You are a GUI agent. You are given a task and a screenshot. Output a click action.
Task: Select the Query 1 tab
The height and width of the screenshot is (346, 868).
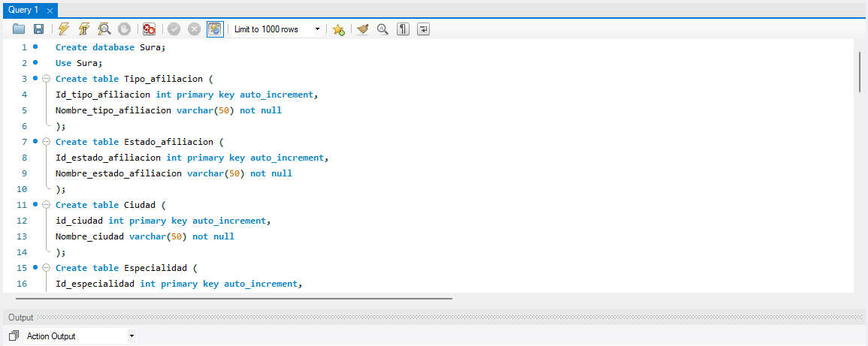coord(23,10)
